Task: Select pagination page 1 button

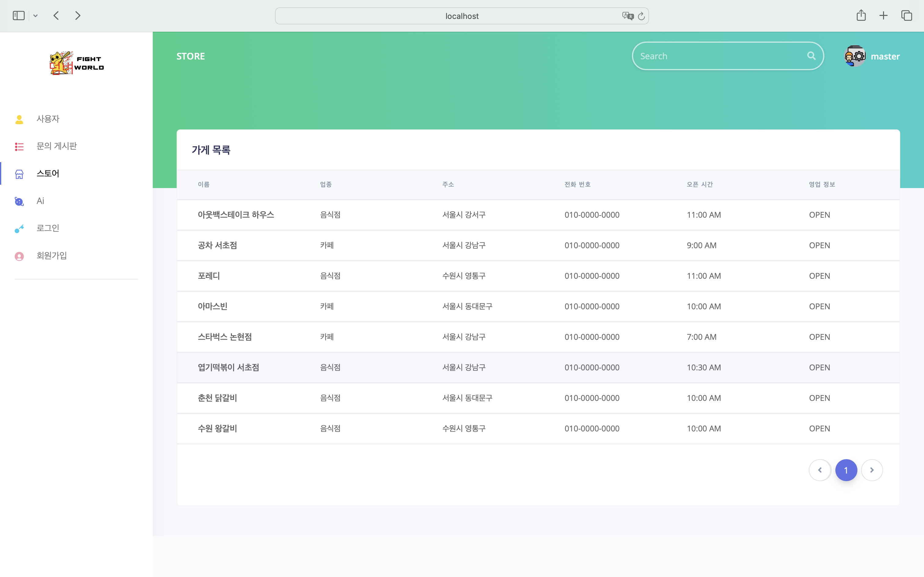Action: (846, 470)
